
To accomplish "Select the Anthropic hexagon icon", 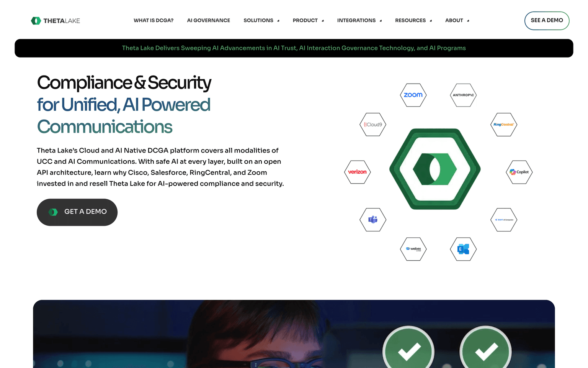I will click(463, 95).
